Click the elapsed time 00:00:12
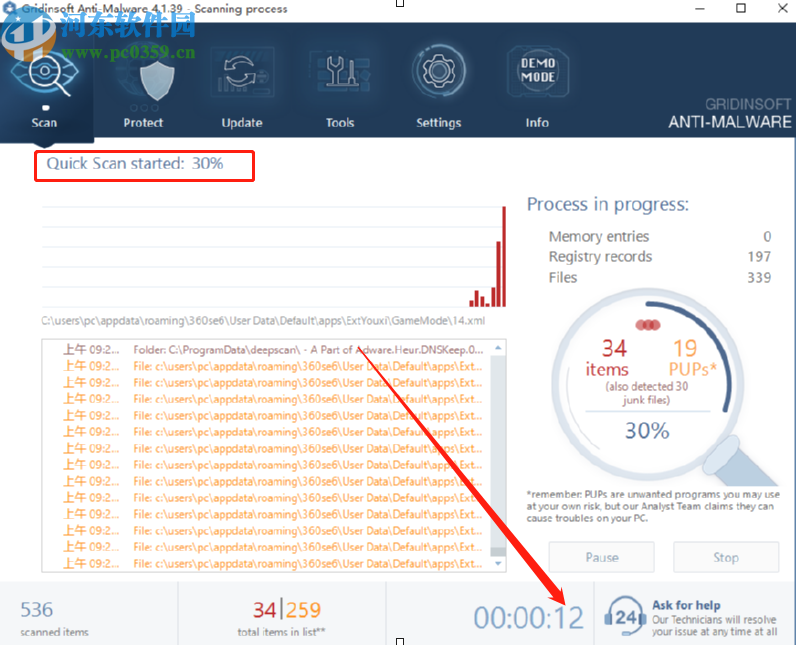796x645 pixels. click(528, 618)
